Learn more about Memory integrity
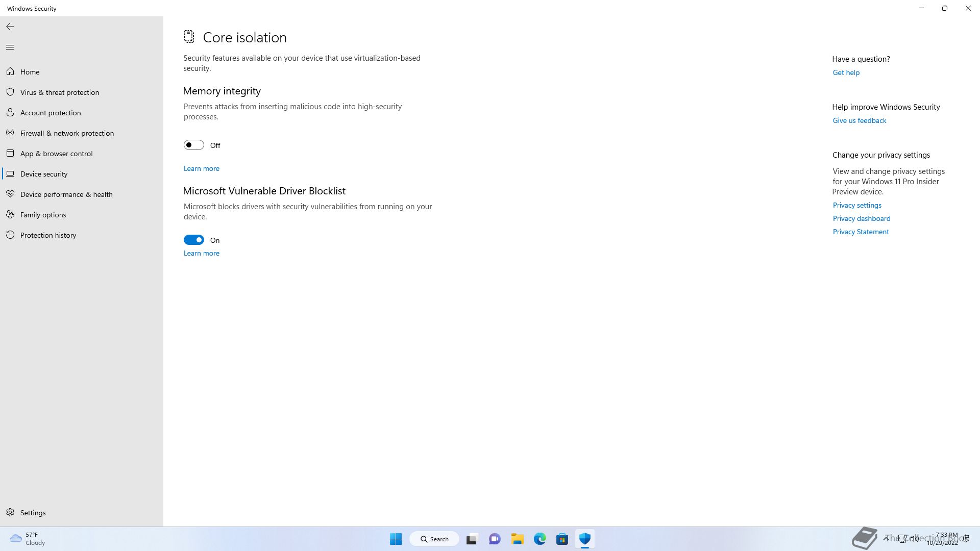980x551 pixels. click(x=202, y=168)
